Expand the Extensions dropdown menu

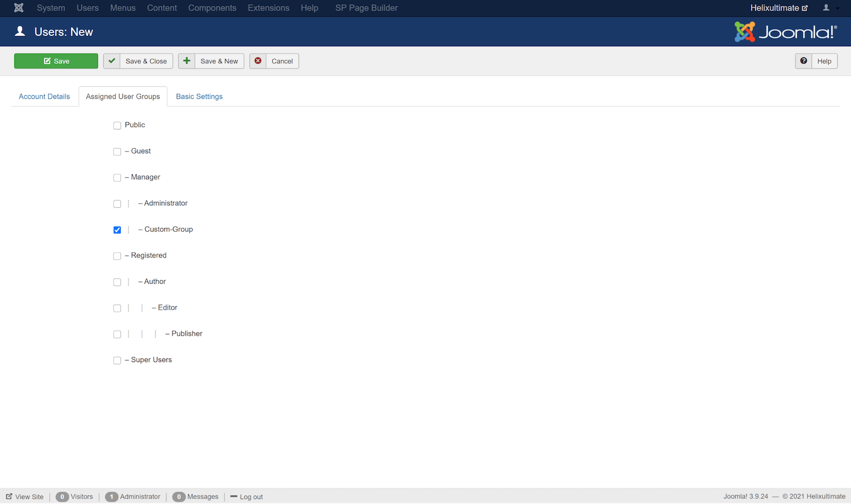(268, 8)
